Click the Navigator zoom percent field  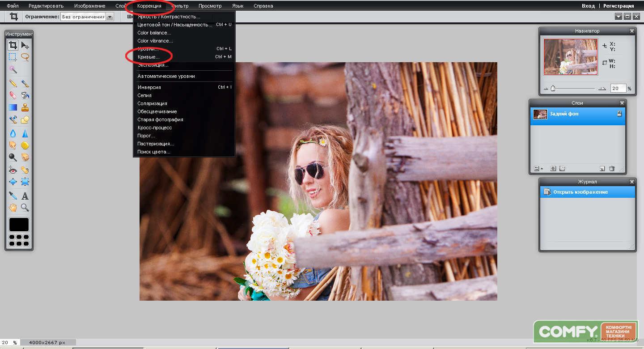click(618, 89)
